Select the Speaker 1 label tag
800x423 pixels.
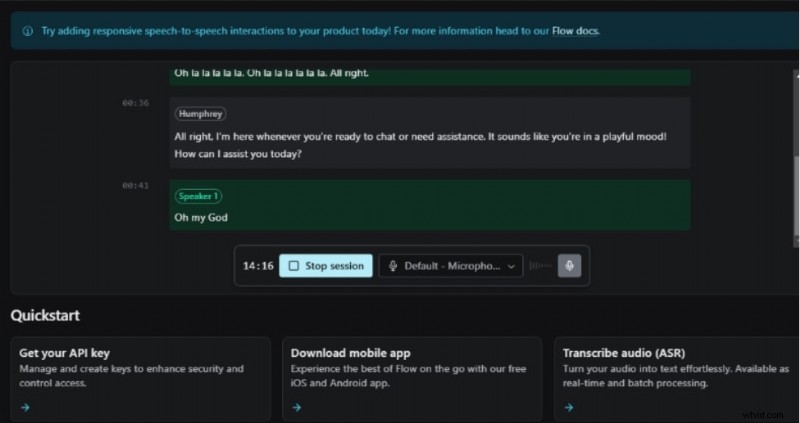pos(200,196)
